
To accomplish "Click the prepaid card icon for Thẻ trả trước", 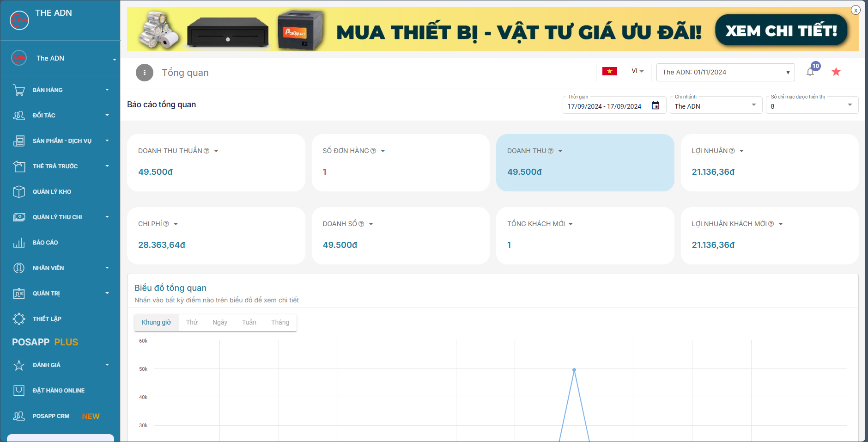I will point(19,166).
